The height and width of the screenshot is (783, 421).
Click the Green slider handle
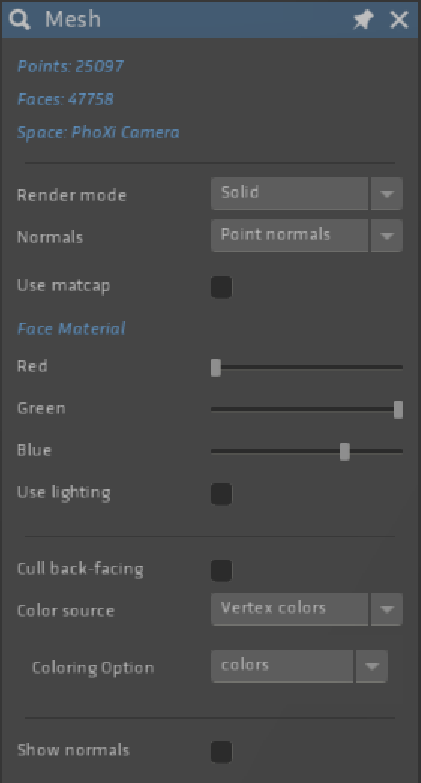pos(398,409)
